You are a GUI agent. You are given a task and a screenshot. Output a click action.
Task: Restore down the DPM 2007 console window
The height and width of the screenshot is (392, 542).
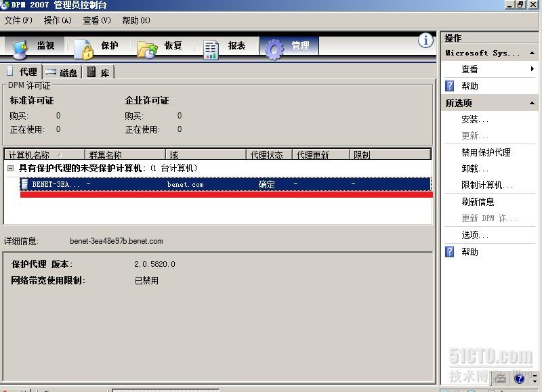click(x=520, y=5)
